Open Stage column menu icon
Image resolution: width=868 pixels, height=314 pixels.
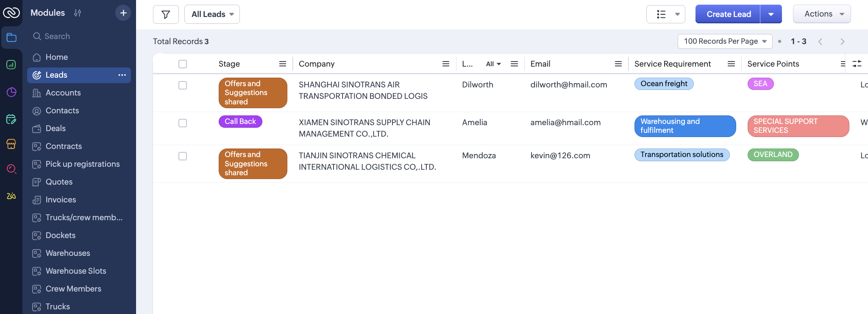(x=283, y=64)
